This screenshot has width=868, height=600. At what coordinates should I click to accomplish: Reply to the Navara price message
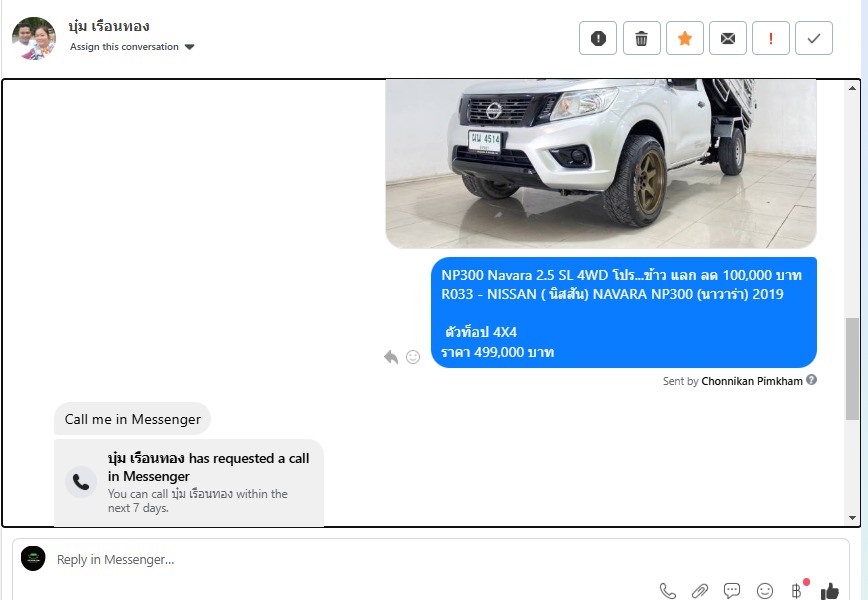(x=391, y=357)
